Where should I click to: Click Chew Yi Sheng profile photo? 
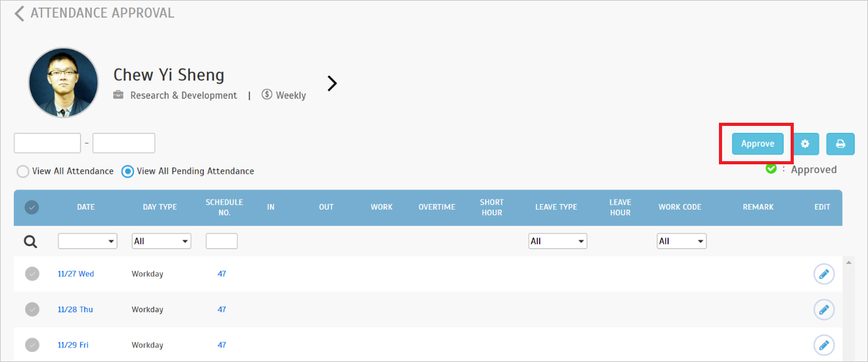pyautogui.click(x=64, y=82)
